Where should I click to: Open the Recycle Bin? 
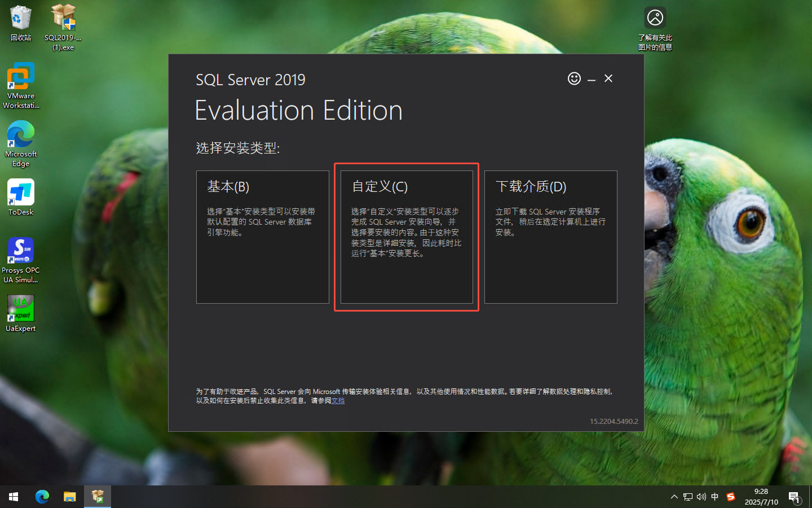click(x=20, y=19)
